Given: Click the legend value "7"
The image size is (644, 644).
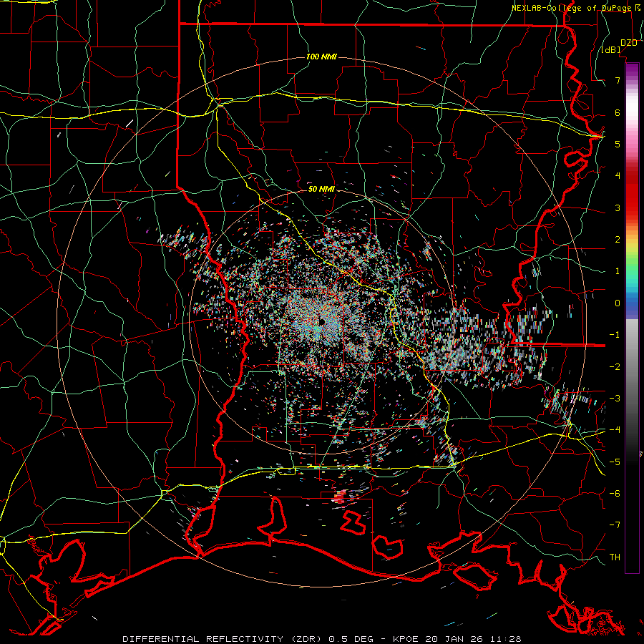Looking at the screenshot, I should pyautogui.click(x=618, y=80).
